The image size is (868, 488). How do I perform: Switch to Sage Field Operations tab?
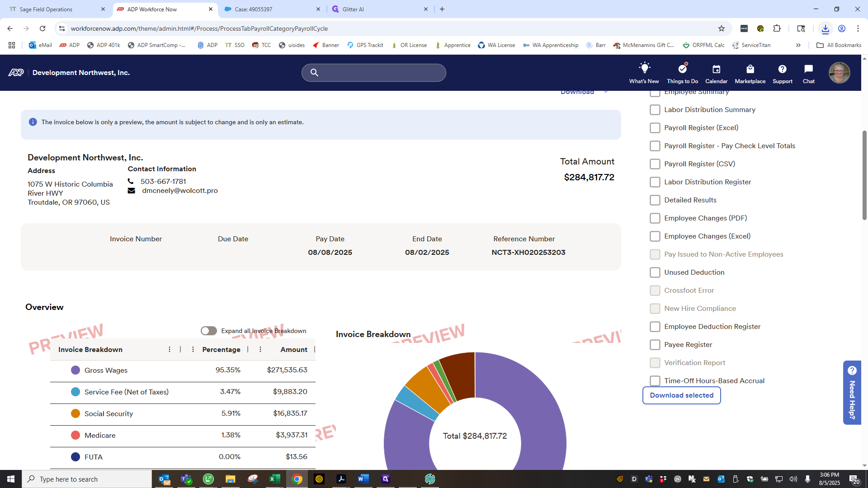pyautogui.click(x=56, y=9)
